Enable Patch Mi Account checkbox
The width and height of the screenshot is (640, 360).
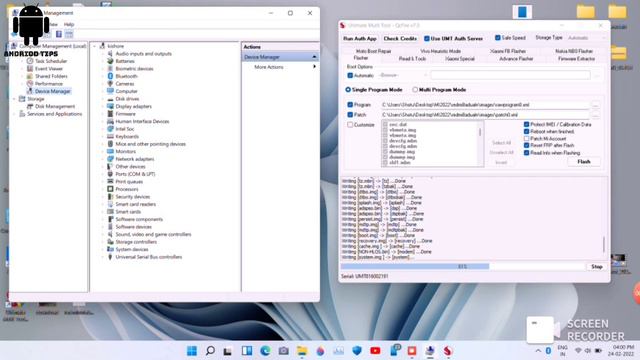(527, 139)
